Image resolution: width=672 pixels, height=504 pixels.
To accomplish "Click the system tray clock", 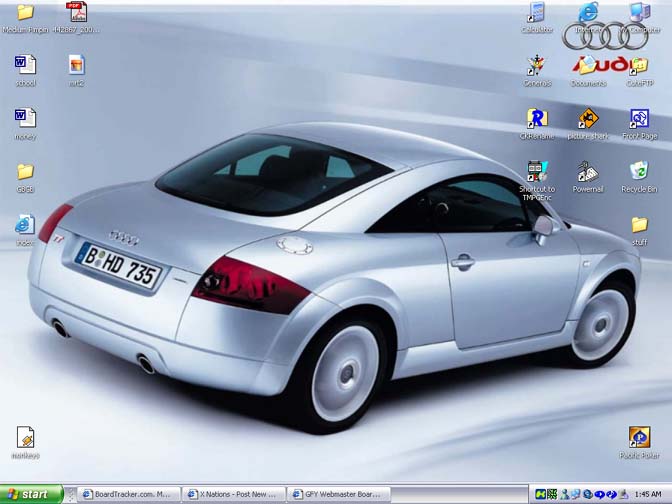I will (648, 494).
